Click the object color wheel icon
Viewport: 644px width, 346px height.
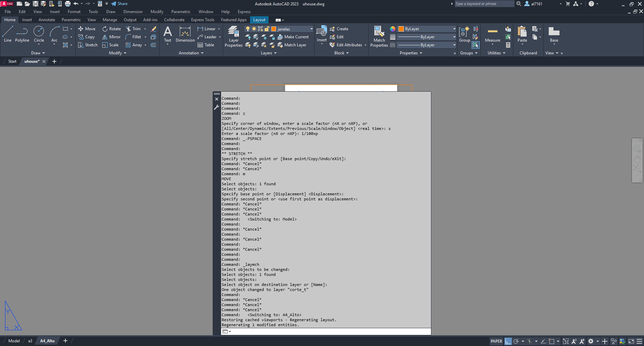tap(393, 29)
